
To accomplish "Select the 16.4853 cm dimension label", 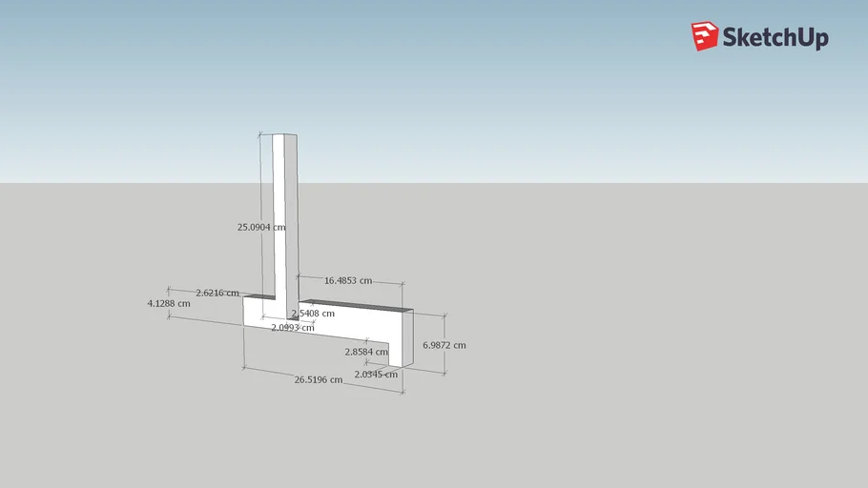I will [347, 280].
